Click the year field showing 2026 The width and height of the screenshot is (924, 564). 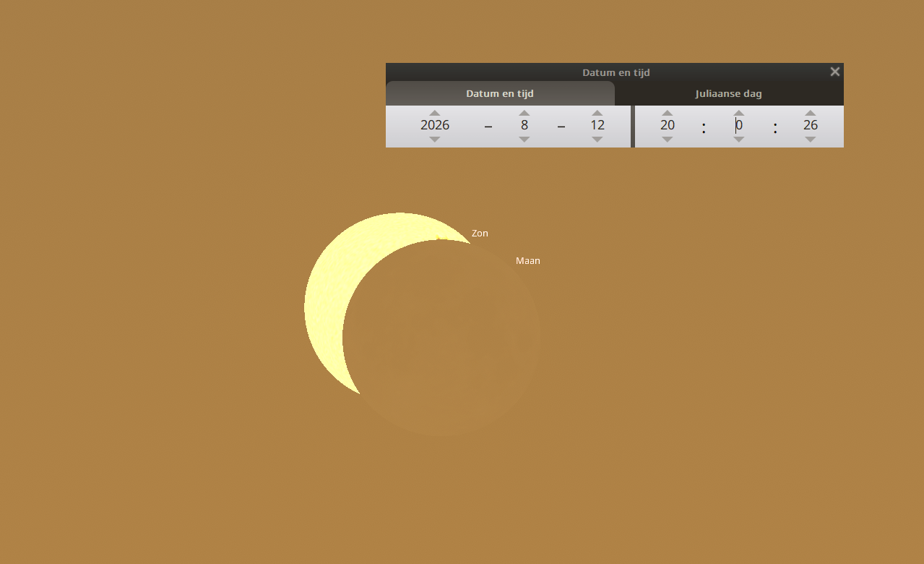[x=435, y=125]
